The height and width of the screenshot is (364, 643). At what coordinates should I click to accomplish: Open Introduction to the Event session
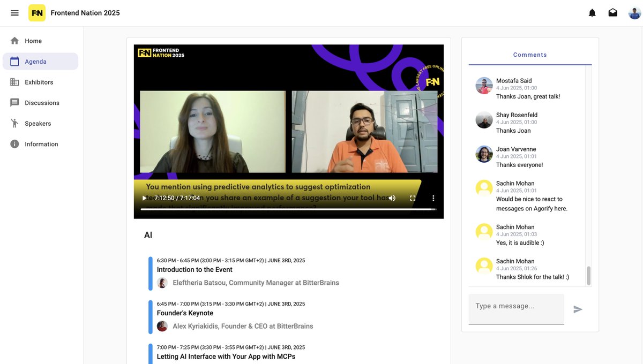coord(195,270)
